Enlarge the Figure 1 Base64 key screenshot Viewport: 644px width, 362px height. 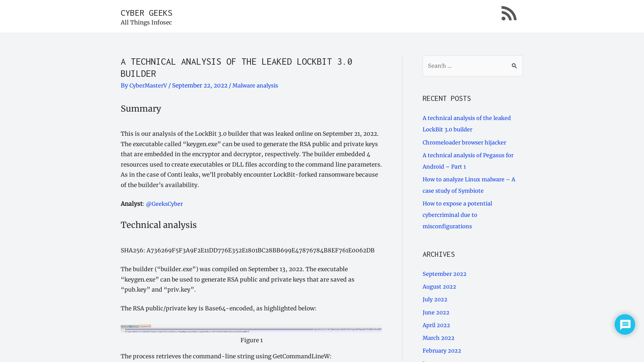[251, 328]
